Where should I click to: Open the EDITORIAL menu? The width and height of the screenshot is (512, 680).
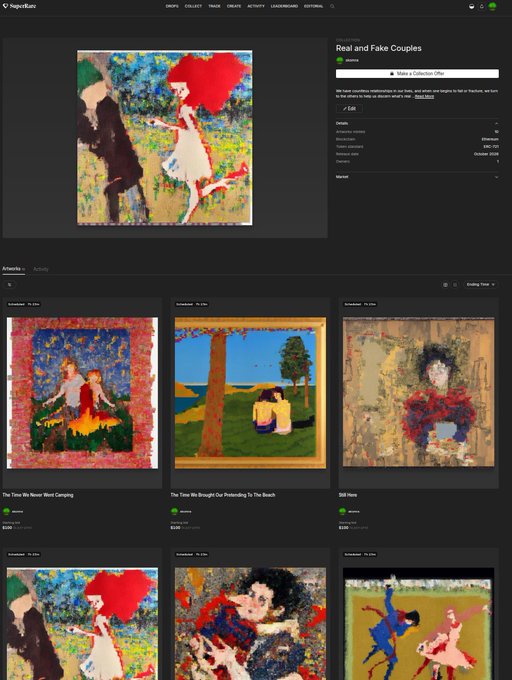tap(313, 6)
